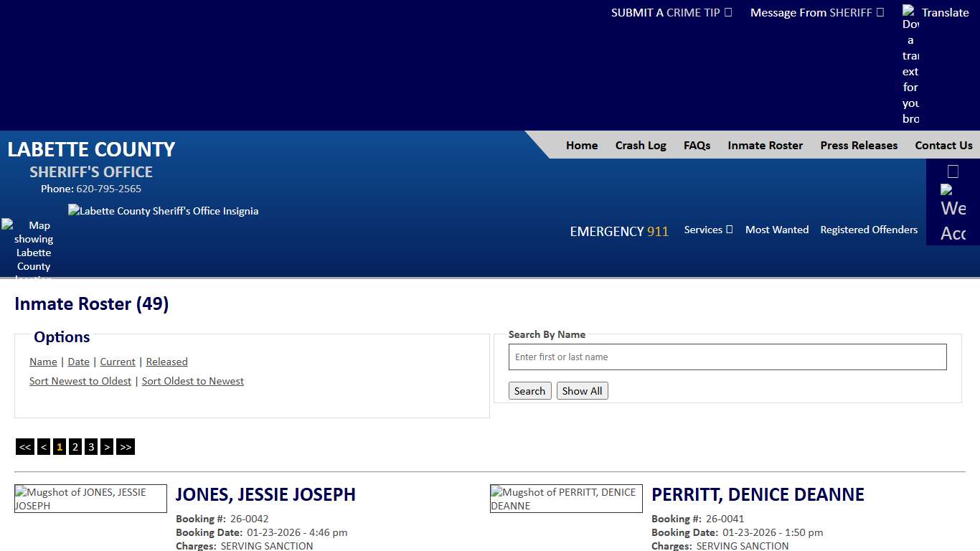Click the Search button
980x551 pixels.
click(529, 390)
